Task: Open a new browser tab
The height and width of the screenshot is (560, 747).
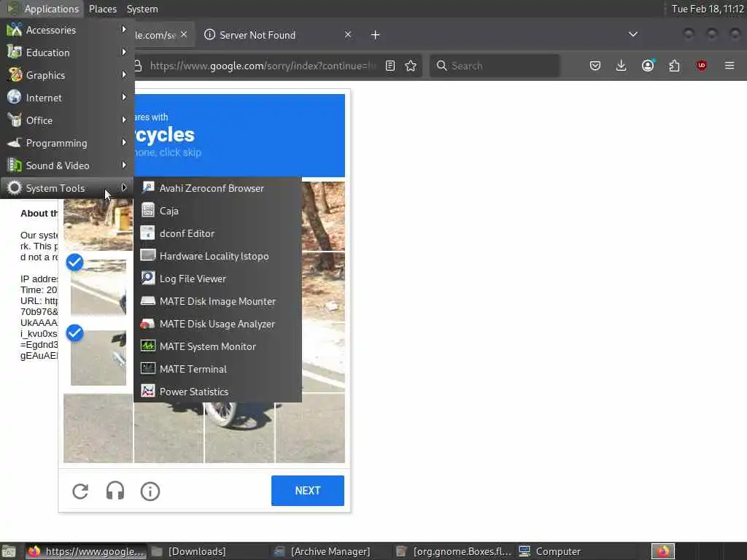Action: (x=375, y=35)
